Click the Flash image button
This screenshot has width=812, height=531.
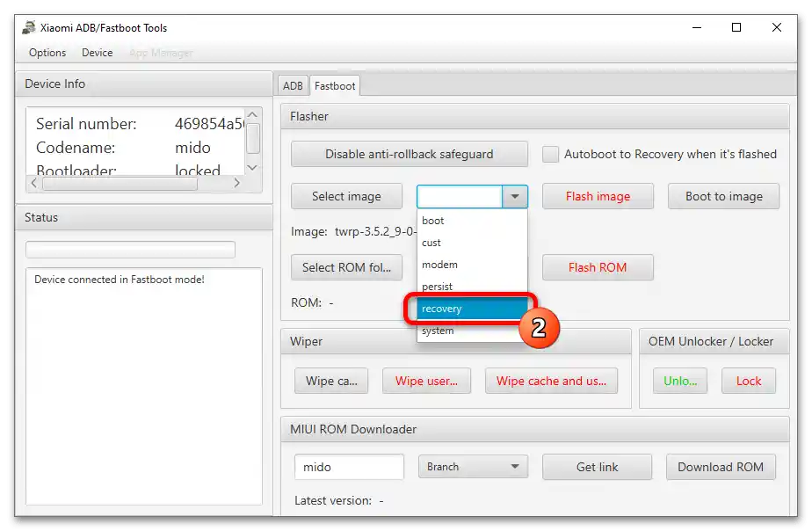(x=598, y=196)
